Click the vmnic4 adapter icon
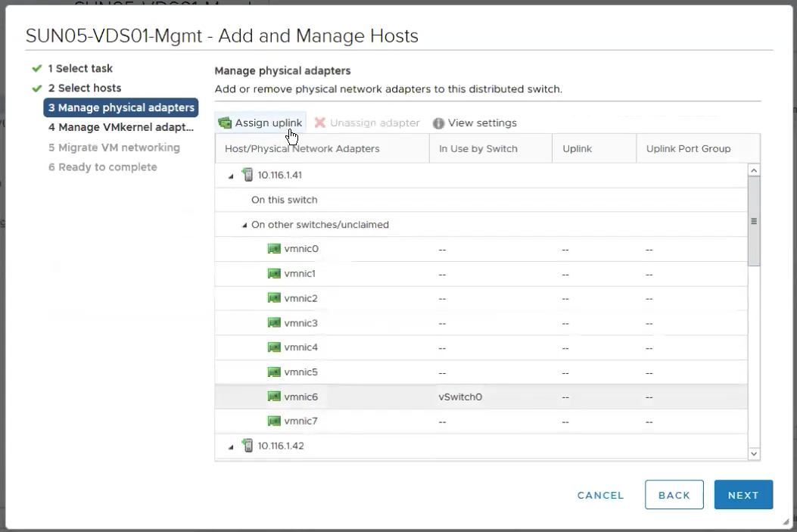The image size is (797, 532). click(274, 347)
